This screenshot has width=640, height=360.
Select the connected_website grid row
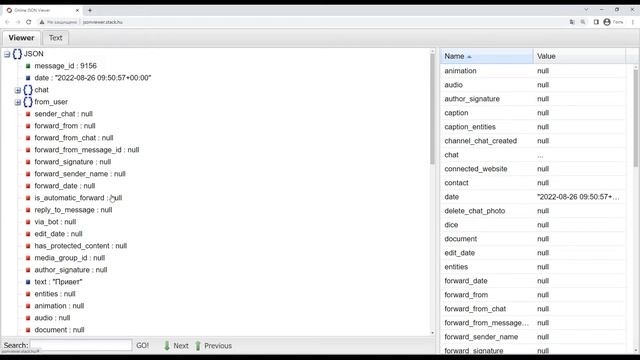coord(533,169)
